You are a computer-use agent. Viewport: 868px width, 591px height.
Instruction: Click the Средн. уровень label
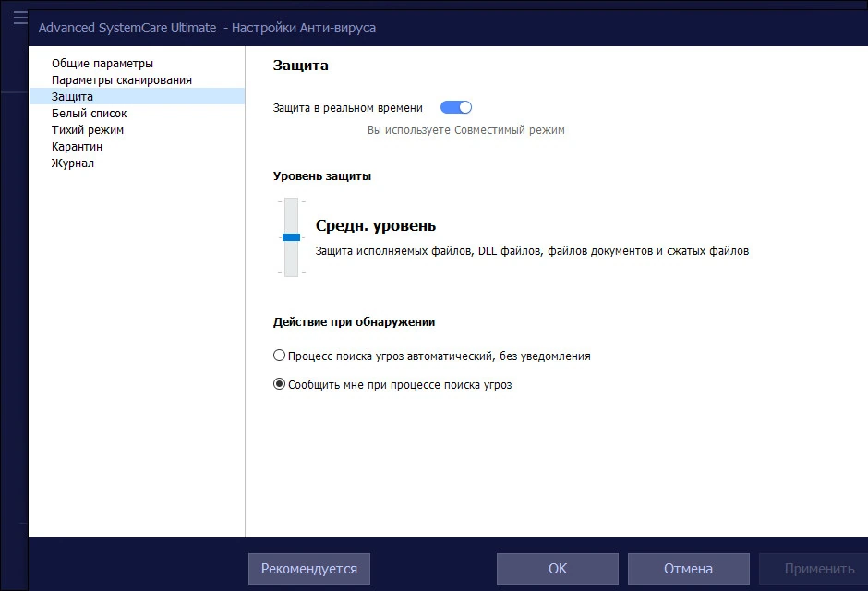376,225
